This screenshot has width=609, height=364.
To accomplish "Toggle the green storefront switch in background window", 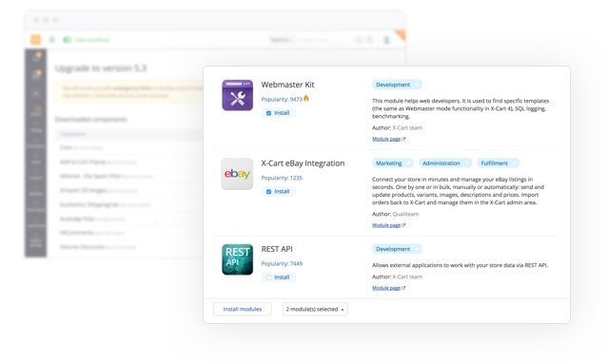I will pos(68,40).
